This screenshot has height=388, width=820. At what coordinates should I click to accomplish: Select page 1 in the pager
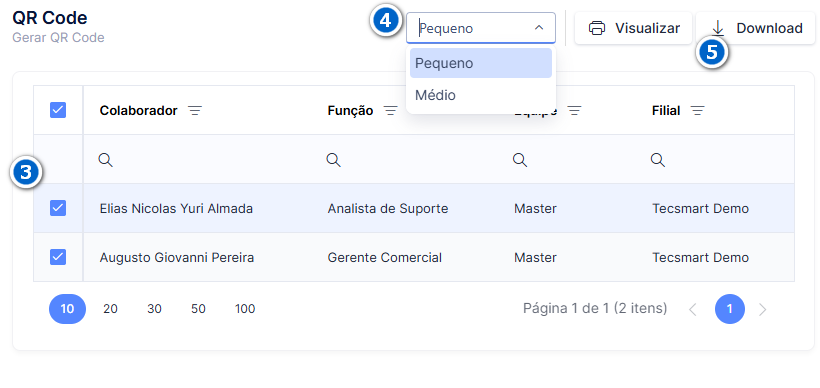[x=730, y=309]
